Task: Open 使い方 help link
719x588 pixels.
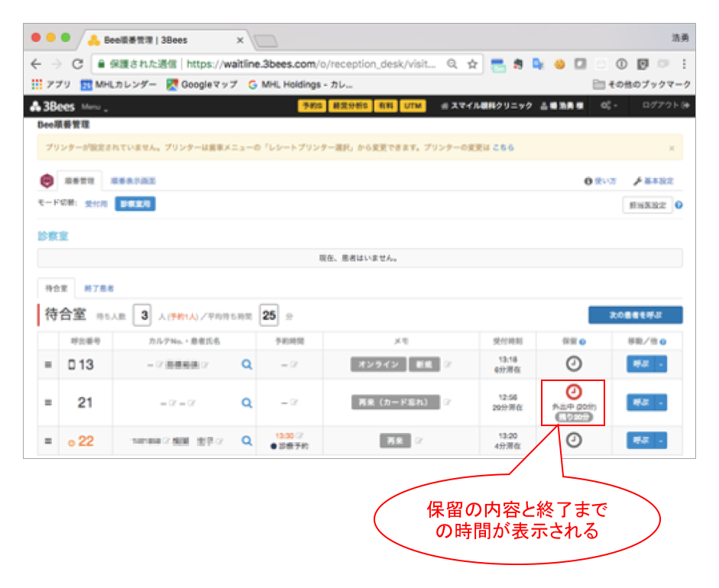Action: (601, 181)
